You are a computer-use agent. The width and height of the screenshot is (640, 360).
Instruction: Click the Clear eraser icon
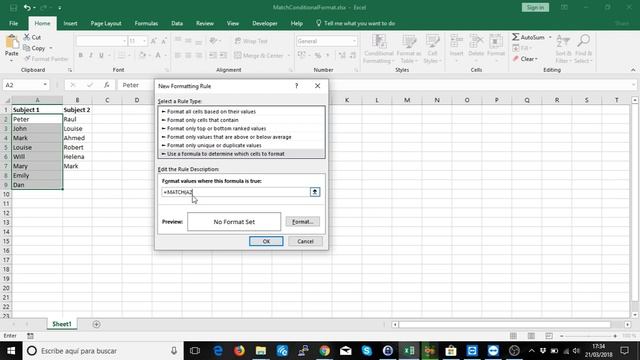tap(516, 59)
